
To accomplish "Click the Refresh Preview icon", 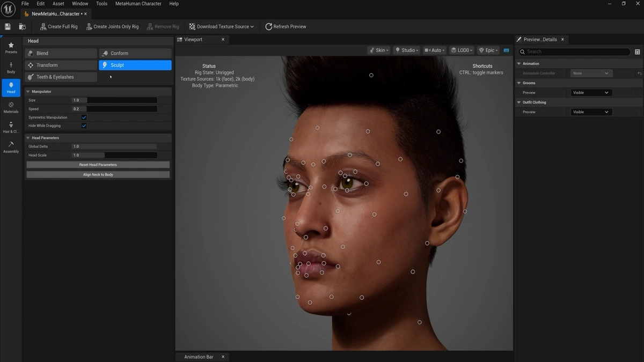I will (x=268, y=26).
